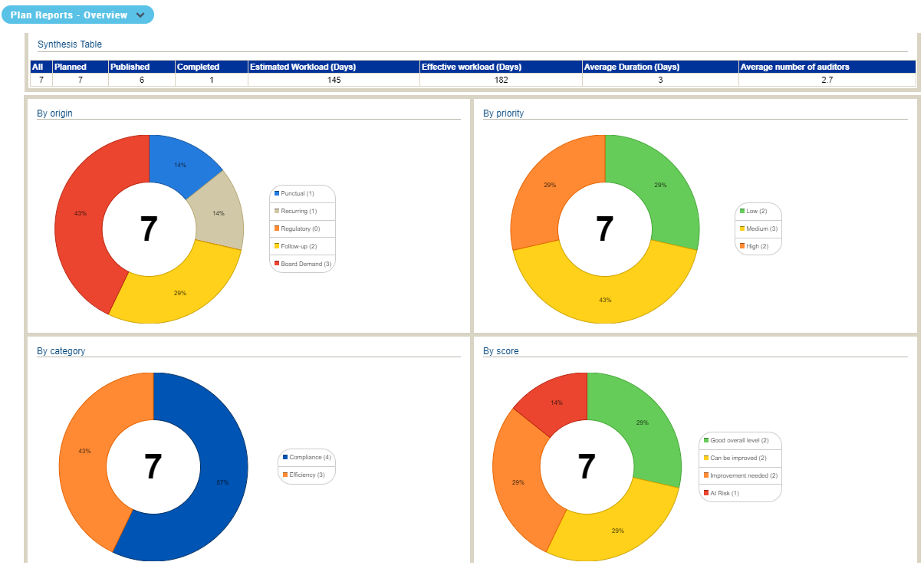Image resolution: width=924 pixels, height=572 pixels.
Task: Click the Improvement needed (2) legend entry
Action: pyautogui.click(x=740, y=475)
